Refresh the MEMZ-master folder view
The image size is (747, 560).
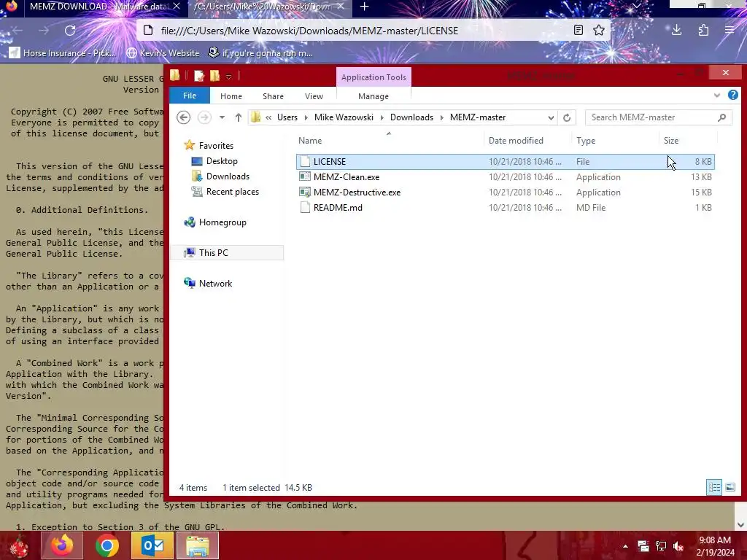pyautogui.click(x=566, y=117)
